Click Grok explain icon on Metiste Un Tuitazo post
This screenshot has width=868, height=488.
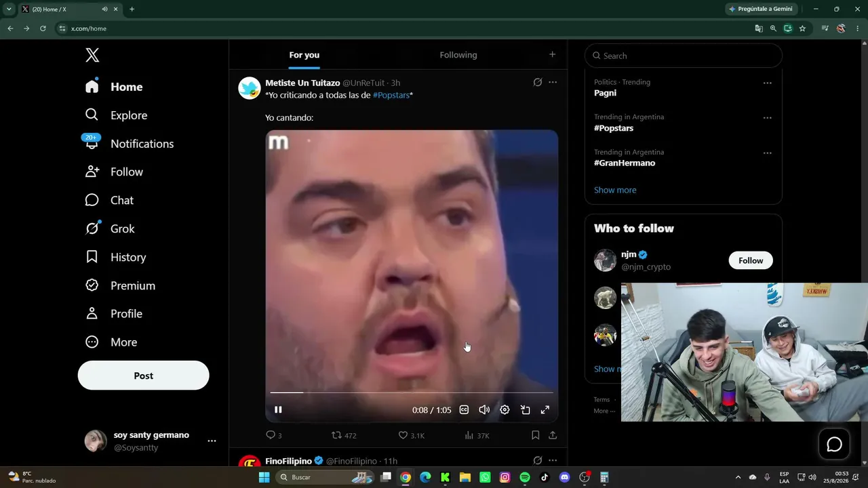pos(538,83)
